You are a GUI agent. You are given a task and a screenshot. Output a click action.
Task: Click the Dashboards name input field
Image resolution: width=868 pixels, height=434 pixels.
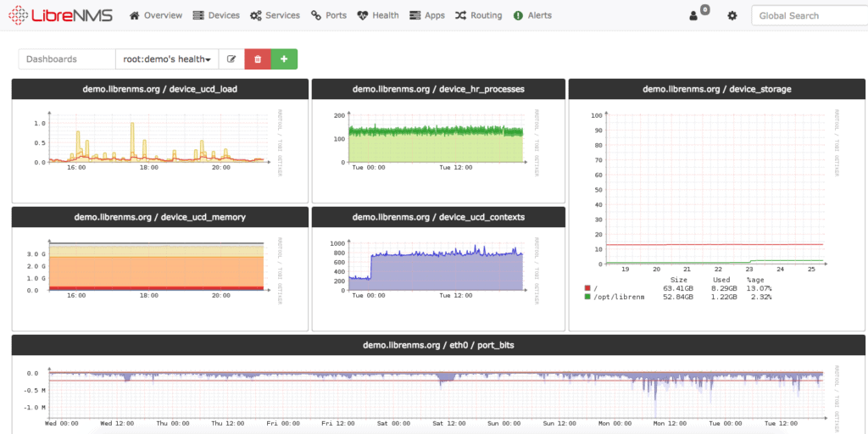pyautogui.click(x=67, y=59)
